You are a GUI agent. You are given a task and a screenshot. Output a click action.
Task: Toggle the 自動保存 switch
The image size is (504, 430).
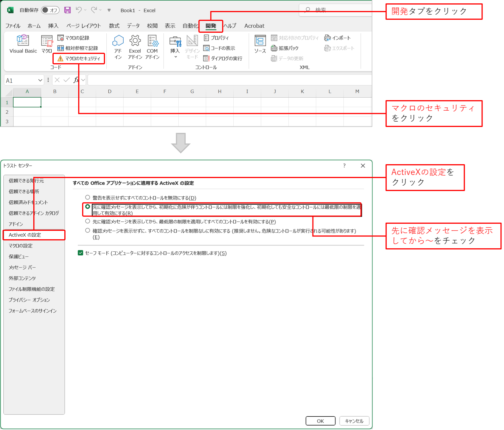point(50,10)
